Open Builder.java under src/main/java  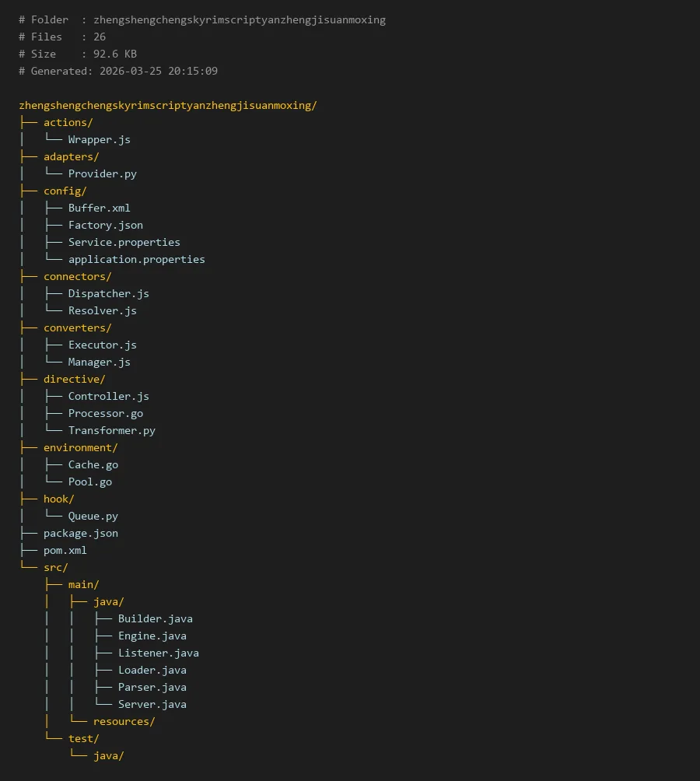[x=155, y=618]
